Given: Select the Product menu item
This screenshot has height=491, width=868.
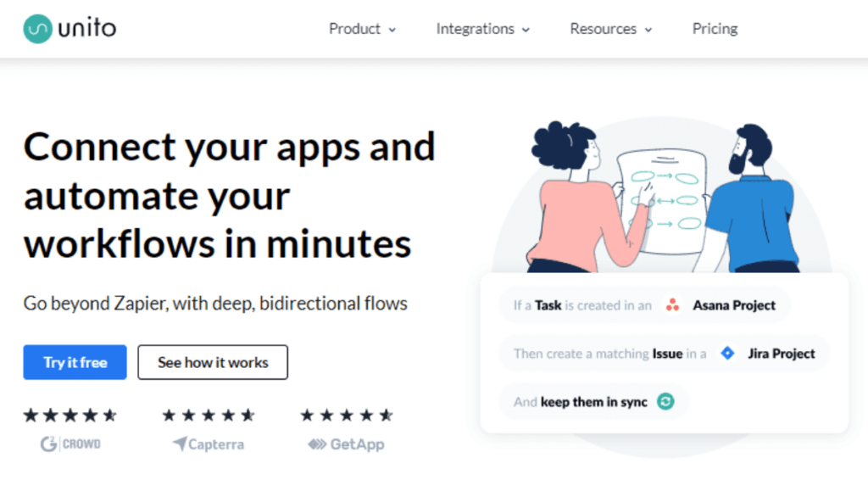Looking at the screenshot, I should [354, 29].
